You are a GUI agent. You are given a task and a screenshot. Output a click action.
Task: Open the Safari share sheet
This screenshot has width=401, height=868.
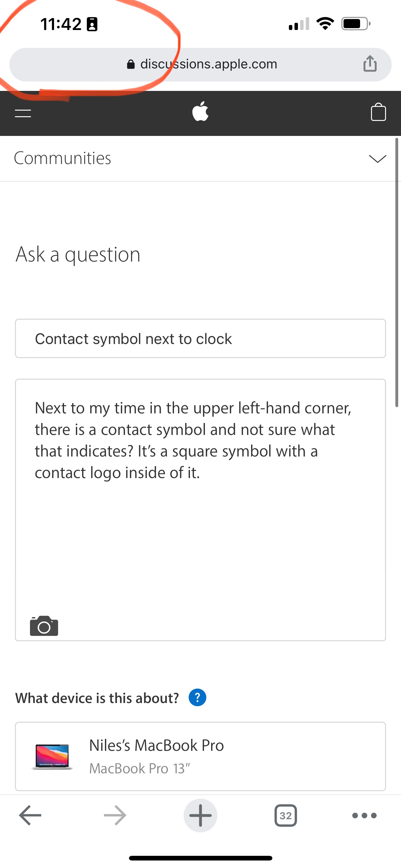coord(370,64)
